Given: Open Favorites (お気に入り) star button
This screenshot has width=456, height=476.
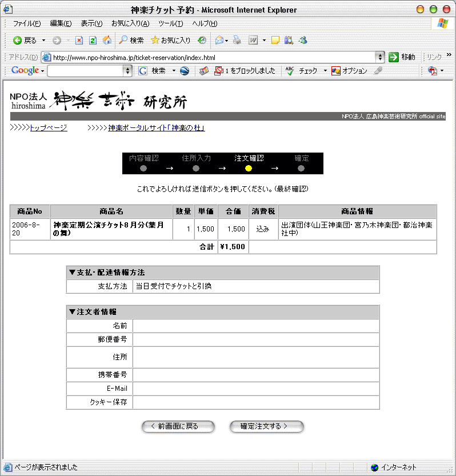Looking at the screenshot, I should tap(170, 40).
